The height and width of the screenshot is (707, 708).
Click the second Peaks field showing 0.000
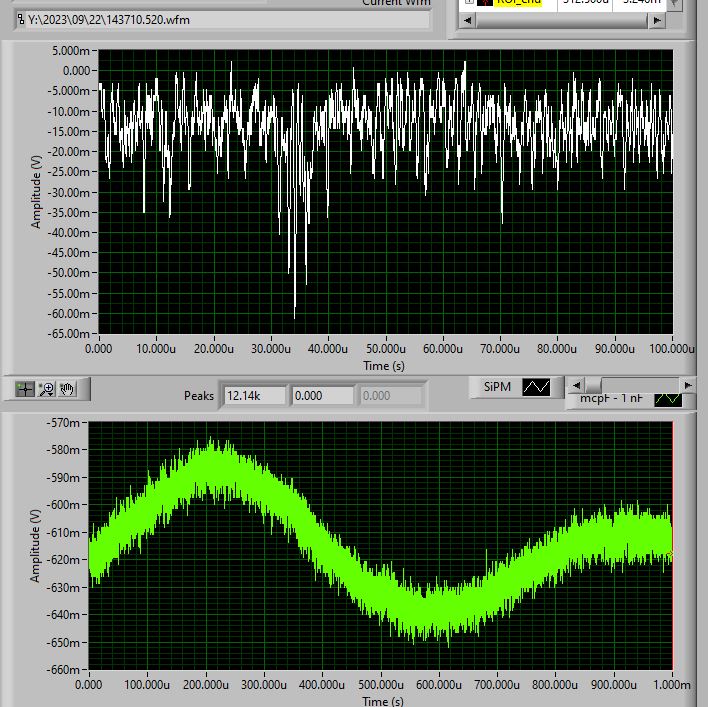(321, 396)
